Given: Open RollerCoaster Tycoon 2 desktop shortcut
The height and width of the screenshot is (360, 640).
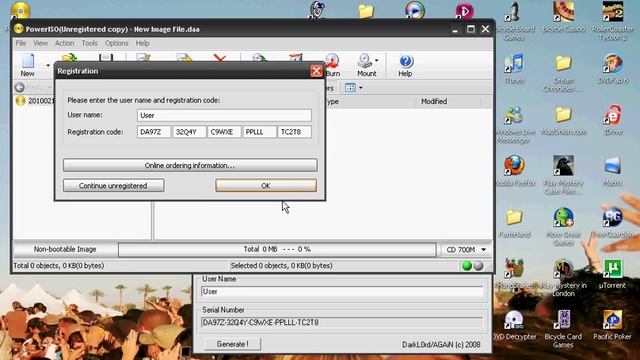Looking at the screenshot, I should (x=612, y=21).
